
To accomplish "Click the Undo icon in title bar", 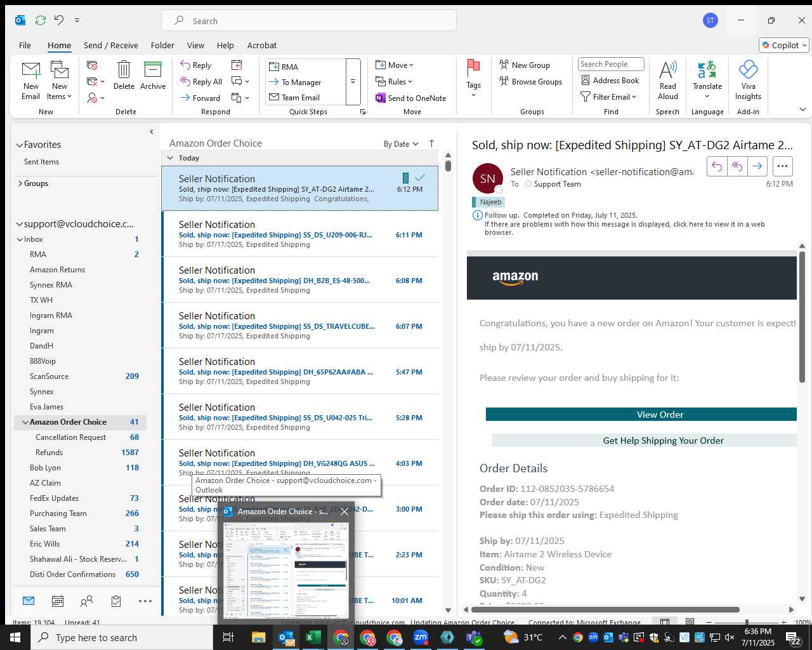I will pyautogui.click(x=59, y=20).
